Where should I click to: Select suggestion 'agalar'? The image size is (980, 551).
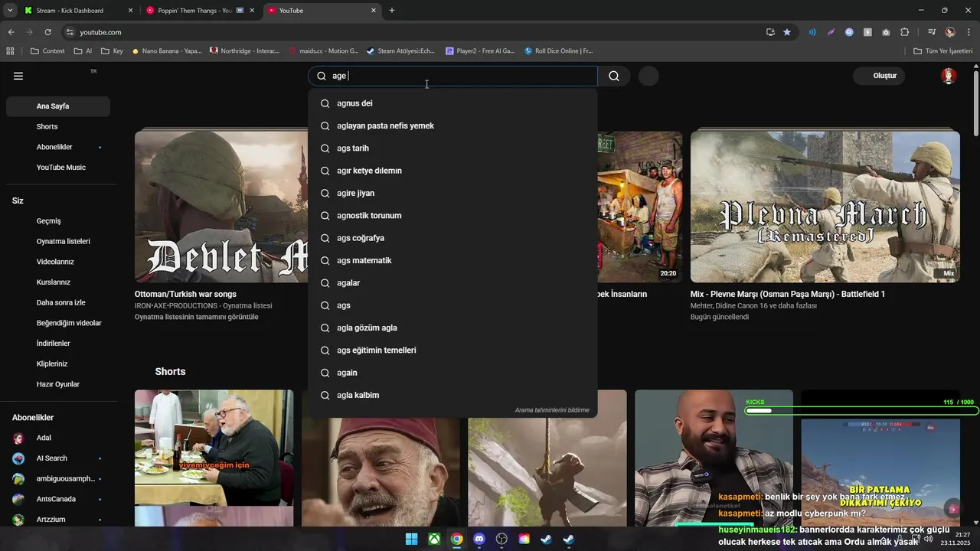click(452, 283)
